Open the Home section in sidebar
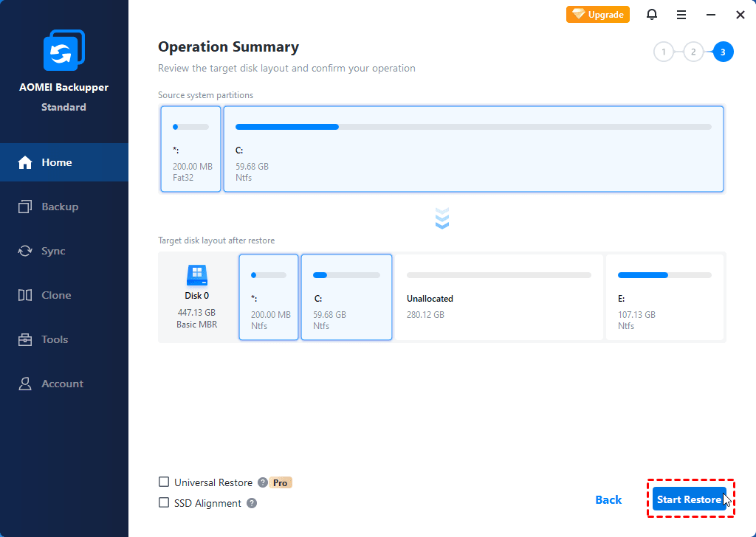The width and height of the screenshot is (756, 537). coord(50,162)
